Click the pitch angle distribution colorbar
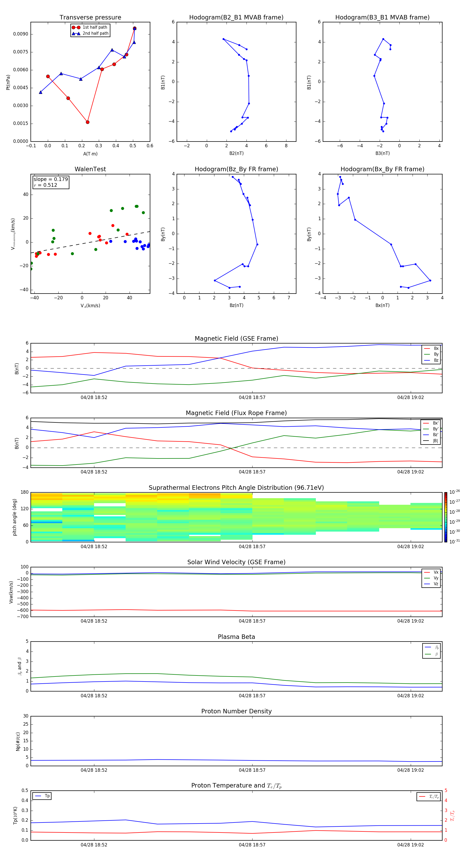The height and width of the screenshot is (868, 473). (445, 517)
